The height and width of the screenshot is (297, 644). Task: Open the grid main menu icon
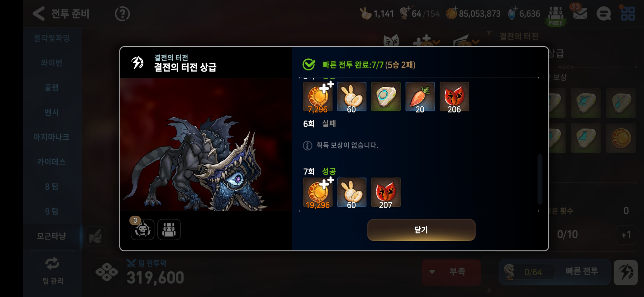[628, 13]
